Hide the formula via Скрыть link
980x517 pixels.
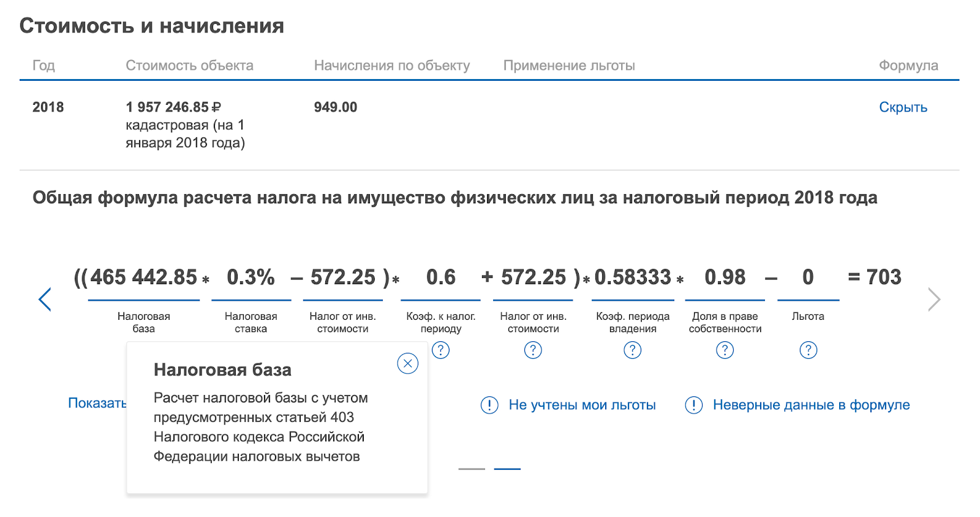coord(903,107)
